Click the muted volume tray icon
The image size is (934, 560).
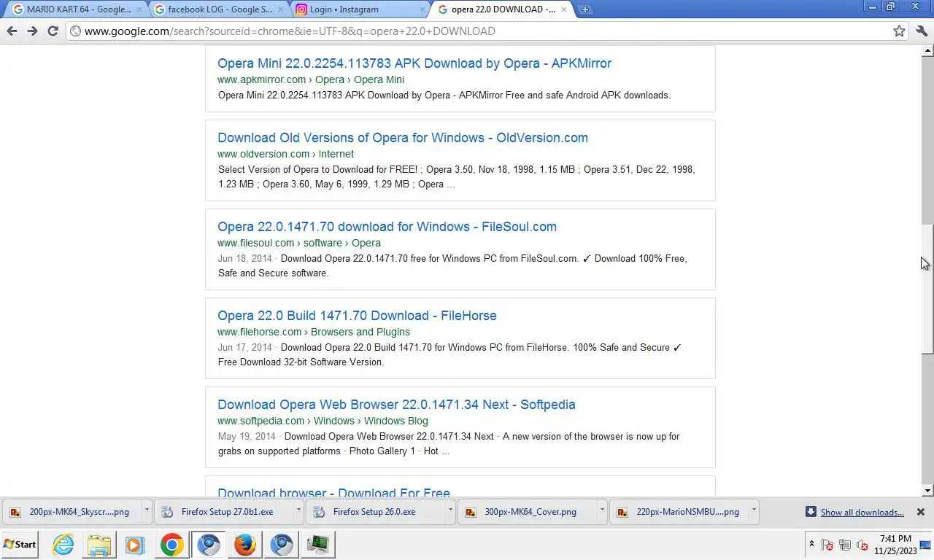[862, 545]
